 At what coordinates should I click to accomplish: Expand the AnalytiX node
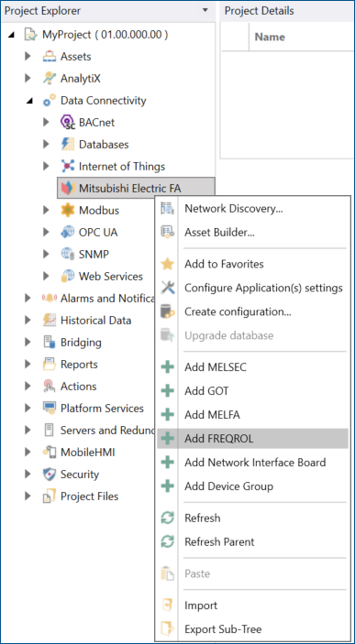coord(28,78)
